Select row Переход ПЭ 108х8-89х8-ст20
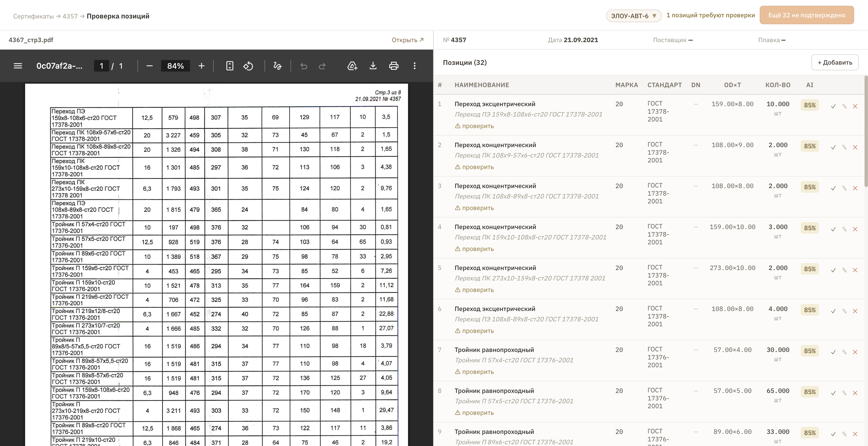The width and height of the screenshot is (868, 446). click(x=649, y=320)
